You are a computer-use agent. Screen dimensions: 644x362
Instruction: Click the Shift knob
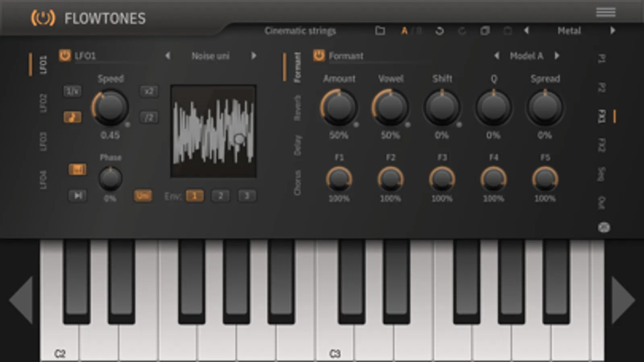[x=442, y=107]
